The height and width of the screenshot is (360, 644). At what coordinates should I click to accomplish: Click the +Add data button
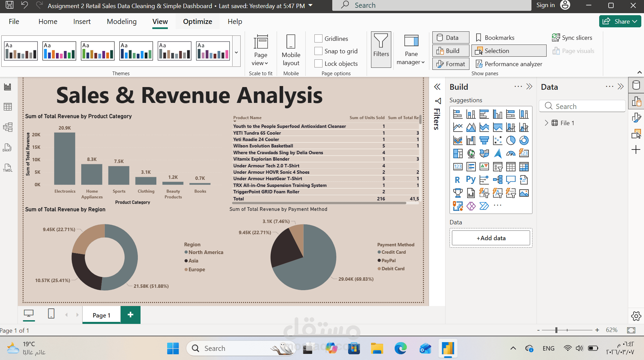click(491, 238)
